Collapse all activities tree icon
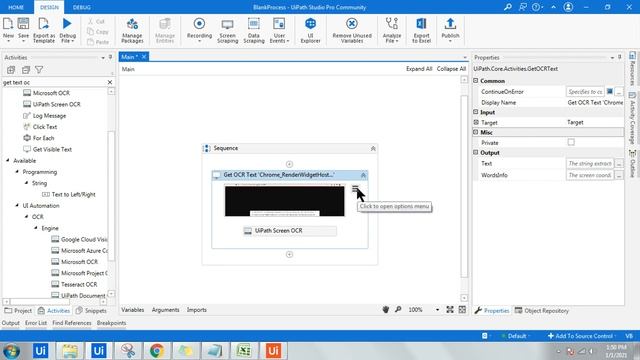This screenshot has width=640, height=360. [26, 70]
